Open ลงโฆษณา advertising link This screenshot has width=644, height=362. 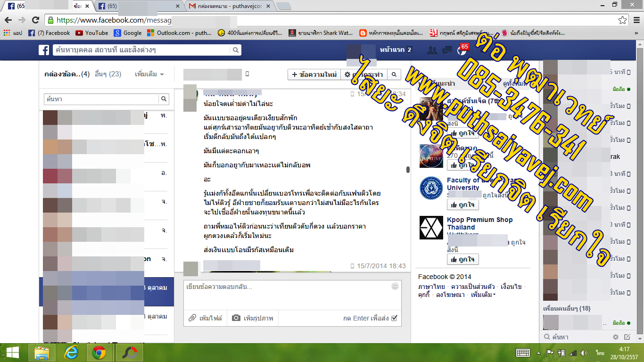coord(450,295)
